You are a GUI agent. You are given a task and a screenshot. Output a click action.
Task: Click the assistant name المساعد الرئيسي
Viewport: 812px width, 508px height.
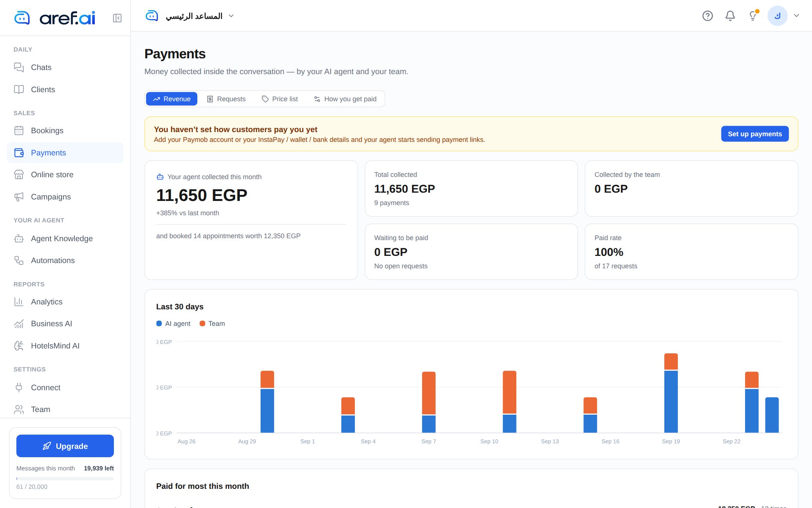tap(194, 16)
